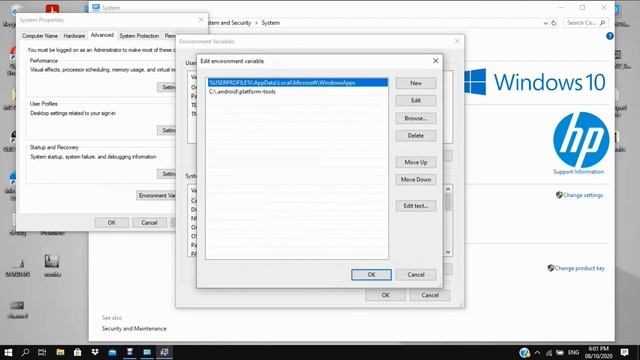Click the Environment Variables button in System Properties
The width and height of the screenshot is (640, 360).
pyautogui.click(x=156, y=196)
